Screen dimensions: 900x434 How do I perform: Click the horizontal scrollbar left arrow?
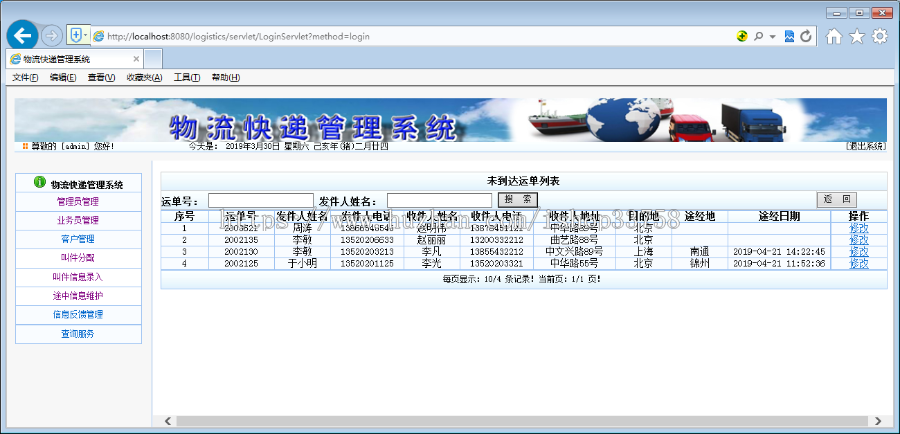(167, 421)
